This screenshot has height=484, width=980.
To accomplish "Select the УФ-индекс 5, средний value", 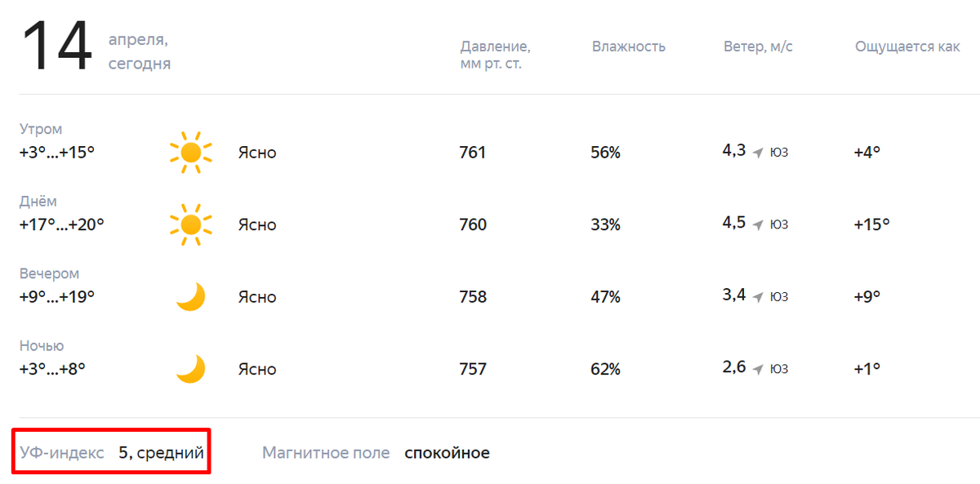I will 161,452.
